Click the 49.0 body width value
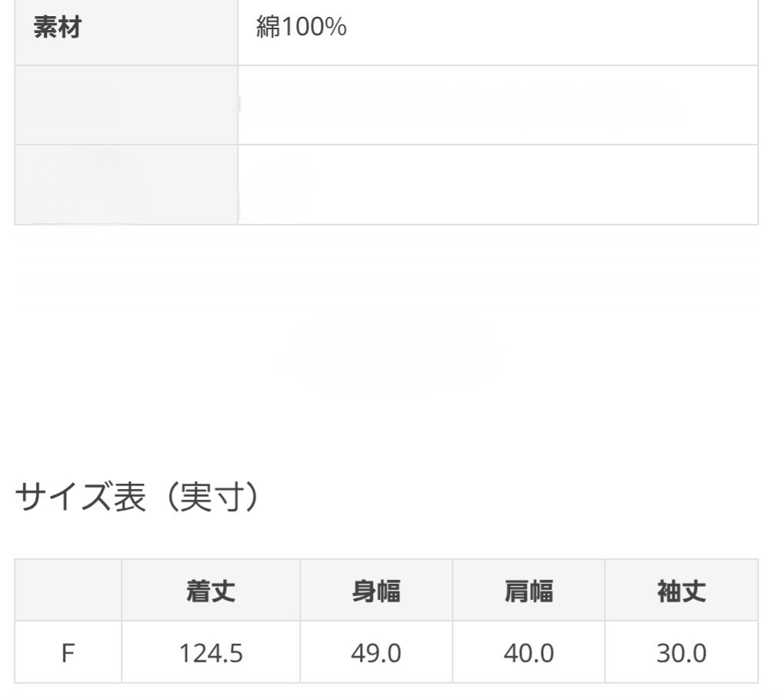 click(375, 653)
